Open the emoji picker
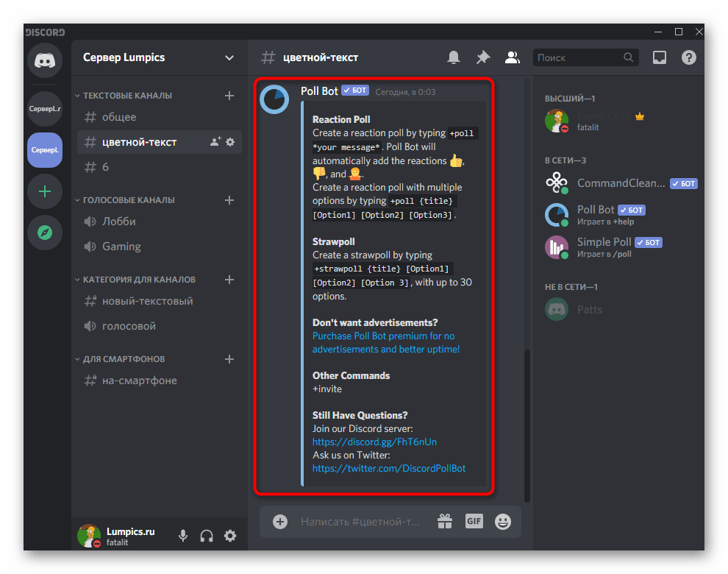Image resolution: width=728 pixels, height=574 pixels. [x=503, y=522]
